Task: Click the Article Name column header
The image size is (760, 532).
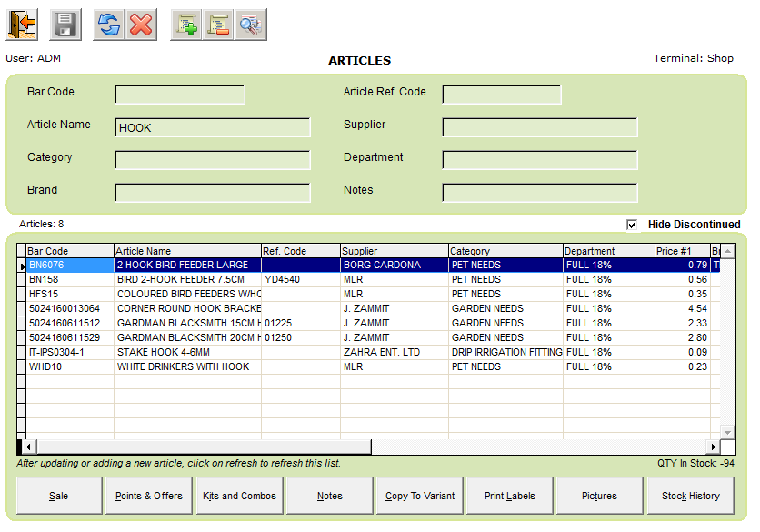Action: [187, 251]
